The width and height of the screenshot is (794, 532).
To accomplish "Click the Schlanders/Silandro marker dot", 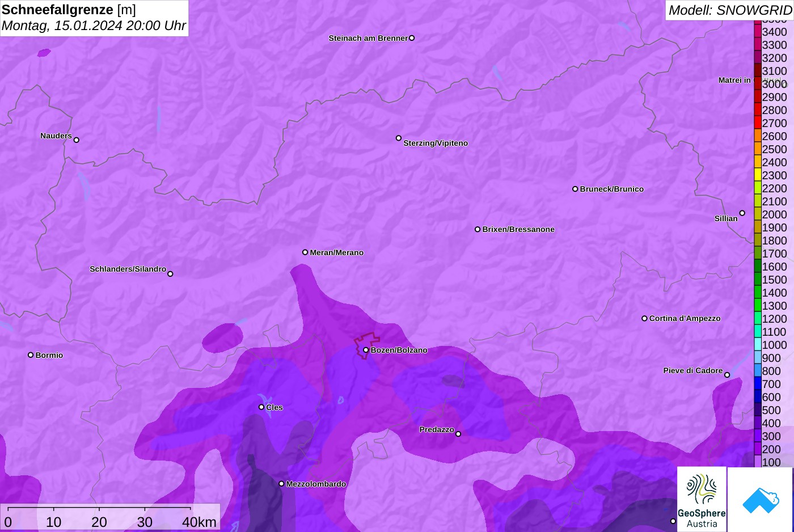I will [x=170, y=274].
